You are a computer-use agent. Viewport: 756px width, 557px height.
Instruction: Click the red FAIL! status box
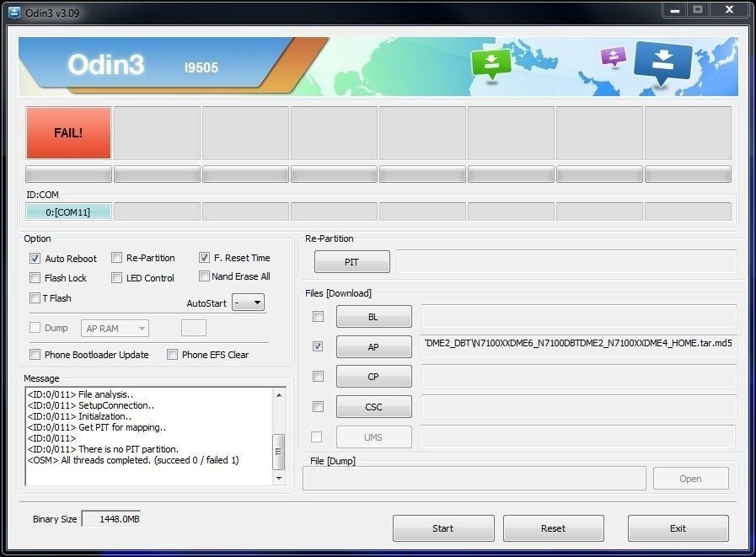point(68,133)
